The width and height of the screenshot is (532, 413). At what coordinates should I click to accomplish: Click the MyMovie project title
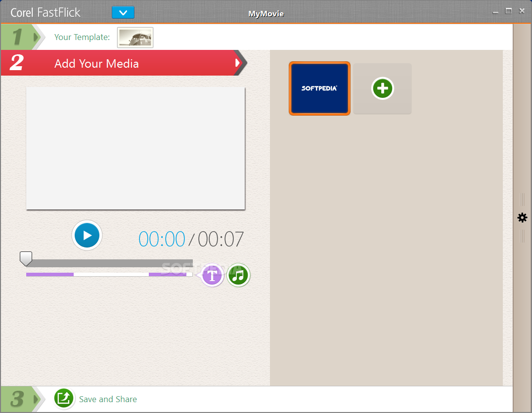tap(266, 13)
